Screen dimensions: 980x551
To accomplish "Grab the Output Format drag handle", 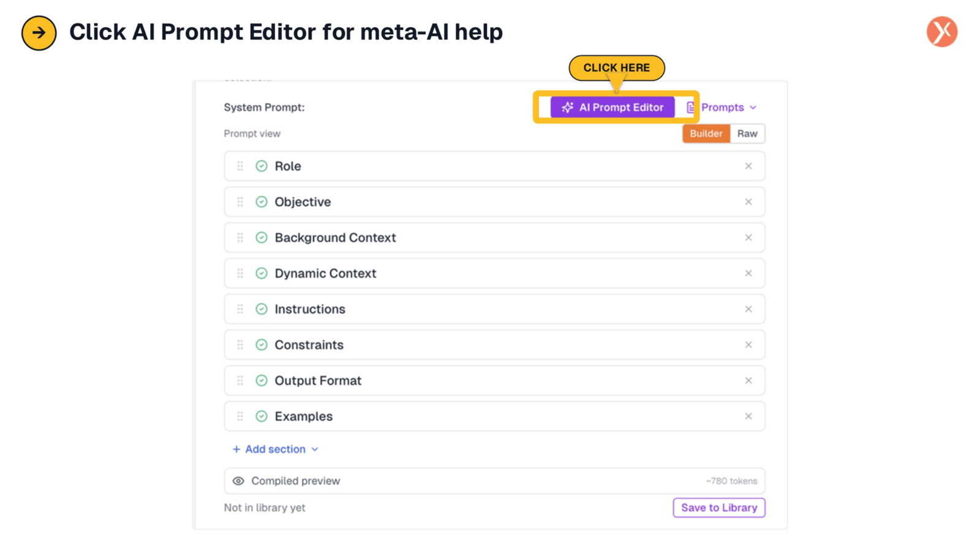I will pos(240,381).
